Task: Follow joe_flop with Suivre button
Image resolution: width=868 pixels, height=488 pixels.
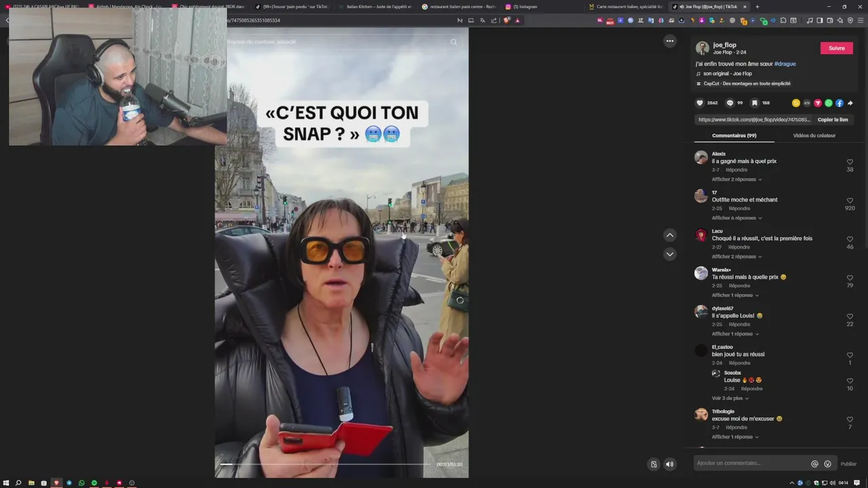Action: click(837, 48)
